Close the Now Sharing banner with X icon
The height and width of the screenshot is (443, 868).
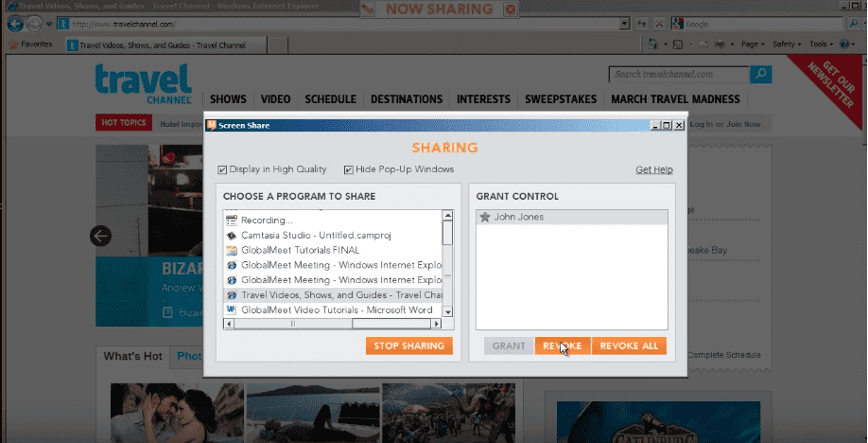coord(511,9)
